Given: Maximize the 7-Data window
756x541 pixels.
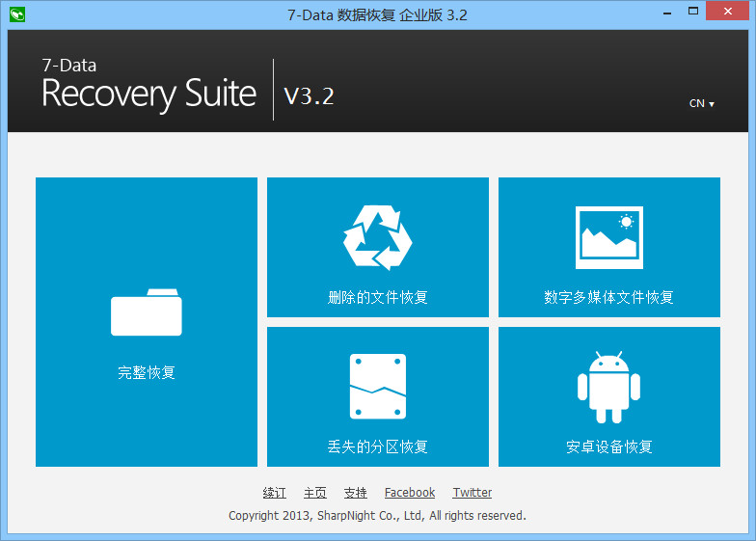Looking at the screenshot, I should 693,12.
